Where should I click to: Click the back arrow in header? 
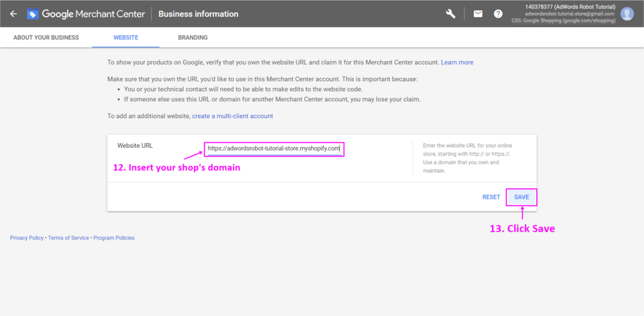14,14
